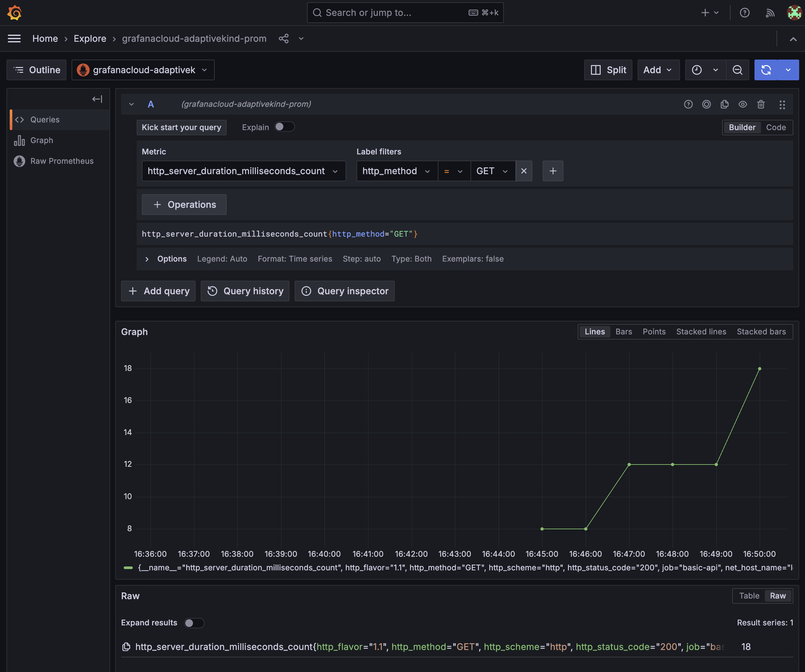The width and height of the screenshot is (805, 672).
Task: Open http_method label name dropdown
Action: tap(397, 171)
